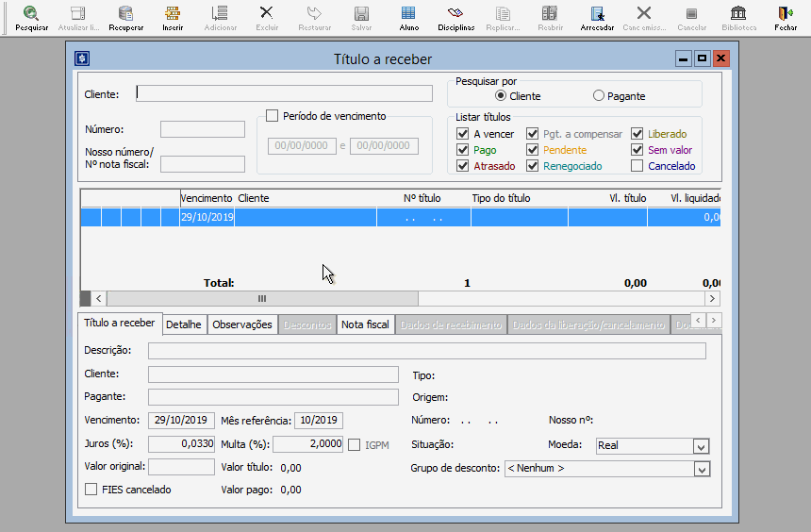The width and height of the screenshot is (811, 532).
Task: Open the Disciplinas toolbar icon
Action: pyautogui.click(x=455, y=16)
